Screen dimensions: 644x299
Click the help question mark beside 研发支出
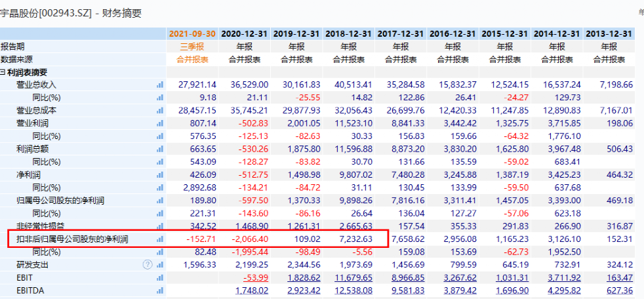pos(148,265)
